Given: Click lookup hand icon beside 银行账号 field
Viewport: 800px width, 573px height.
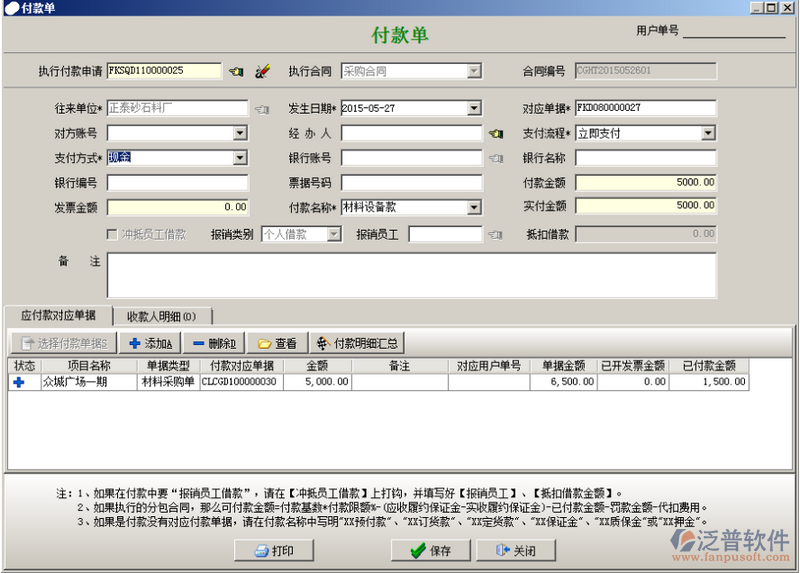Looking at the screenshot, I should 495,158.
